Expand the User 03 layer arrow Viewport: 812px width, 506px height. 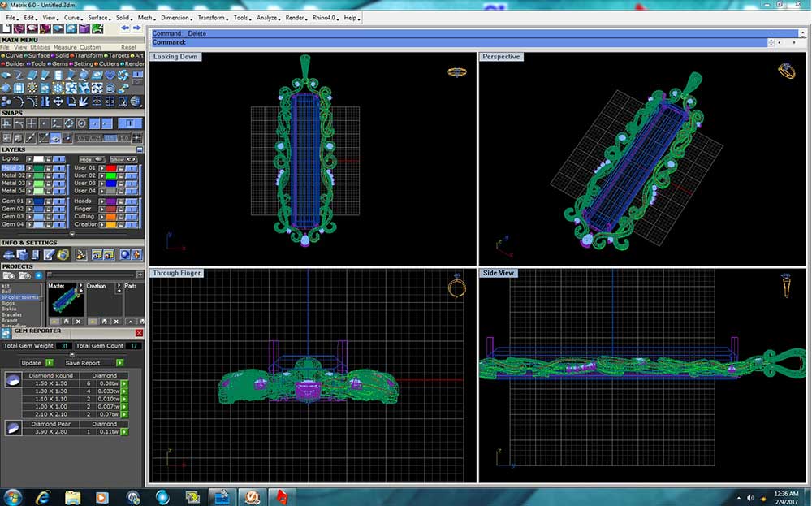tap(102, 184)
